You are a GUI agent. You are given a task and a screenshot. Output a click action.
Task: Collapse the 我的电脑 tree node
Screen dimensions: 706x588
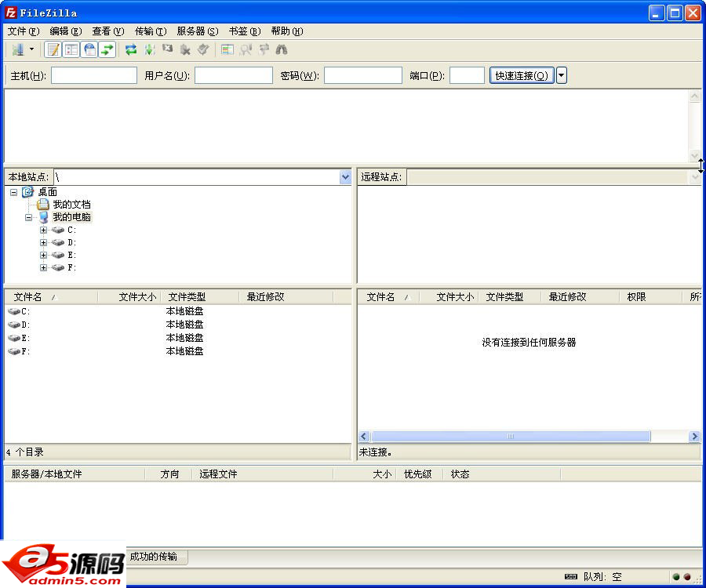coord(28,217)
